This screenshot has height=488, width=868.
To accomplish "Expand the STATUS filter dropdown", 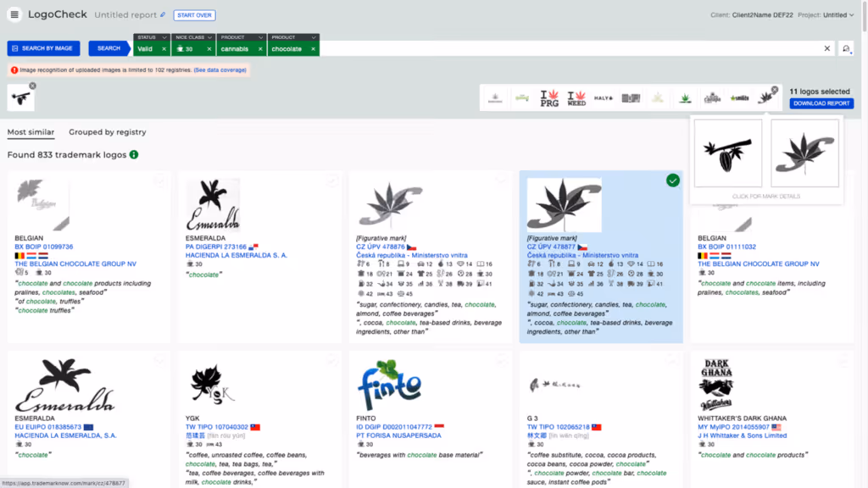I will tap(164, 37).
